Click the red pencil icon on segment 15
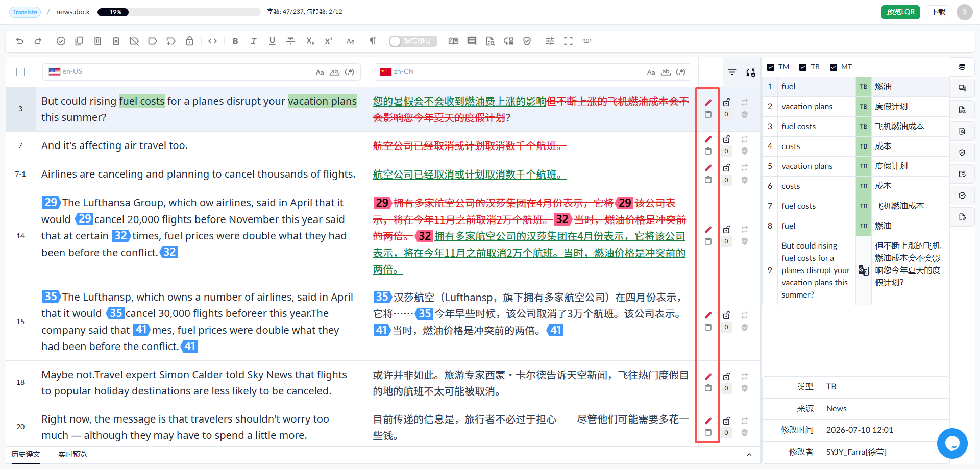This screenshot has width=980, height=469. coord(708,315)
